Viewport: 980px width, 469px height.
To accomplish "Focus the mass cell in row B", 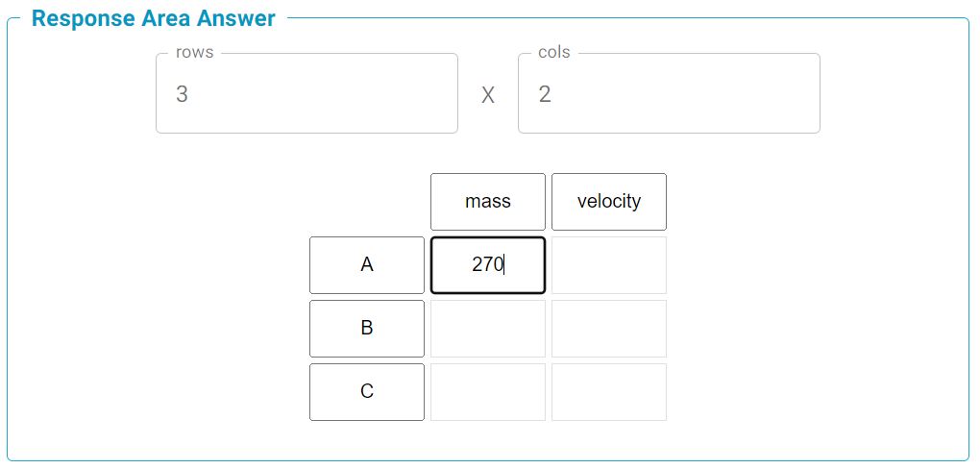I will 487,329.
